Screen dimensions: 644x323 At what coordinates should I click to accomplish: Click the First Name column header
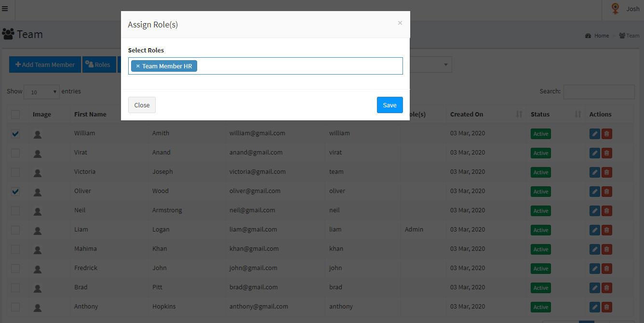point(90,114)
